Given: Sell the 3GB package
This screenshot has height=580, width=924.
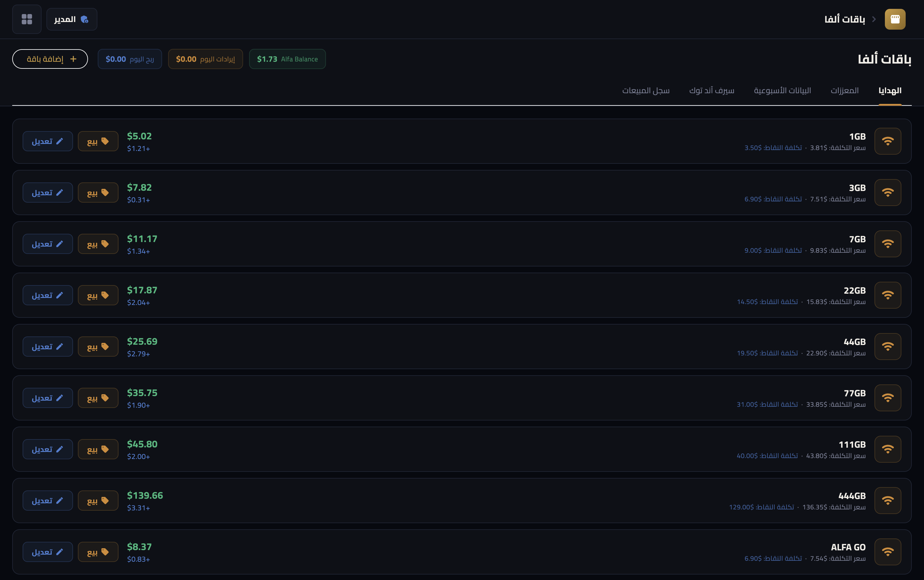Looking at the screenshot, I should [98, 193].
